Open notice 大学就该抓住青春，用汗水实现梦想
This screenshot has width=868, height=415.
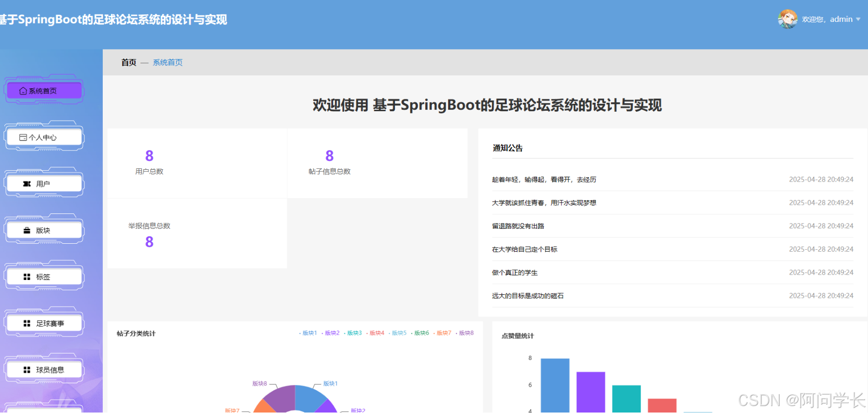pos(544,203)
